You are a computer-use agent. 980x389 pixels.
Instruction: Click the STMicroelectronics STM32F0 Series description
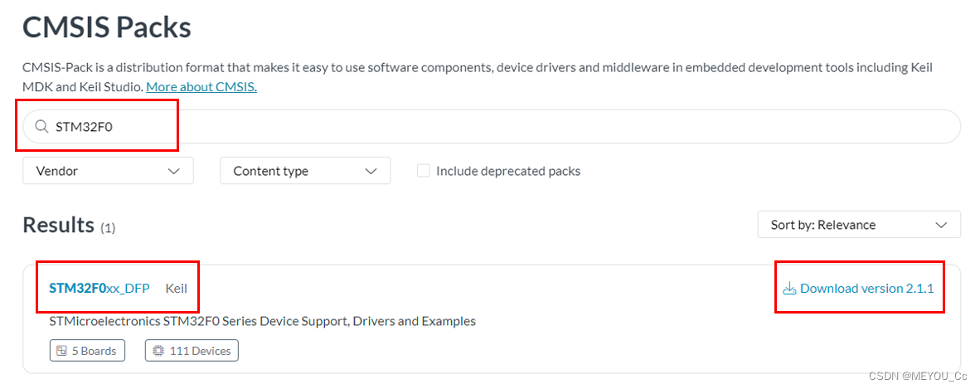pos(263,322)
